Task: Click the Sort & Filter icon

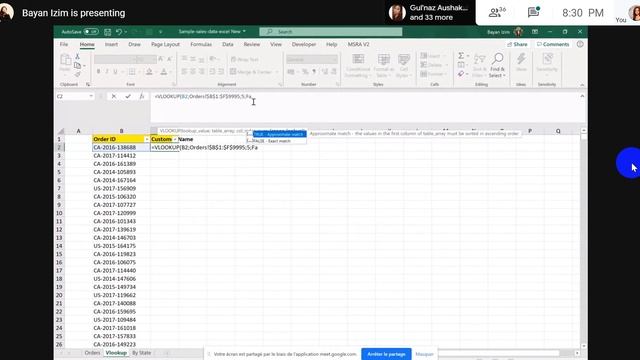Action: coord(480,60)
